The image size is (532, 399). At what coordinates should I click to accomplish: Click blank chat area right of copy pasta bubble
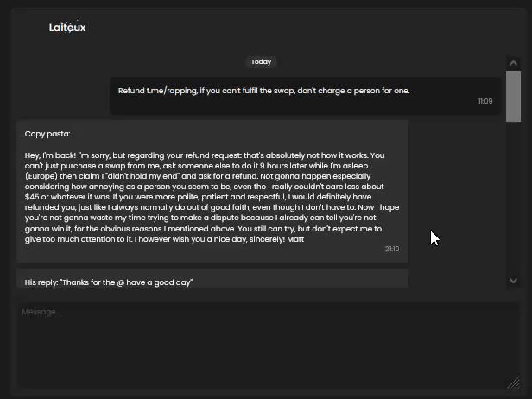pos(456,190)
